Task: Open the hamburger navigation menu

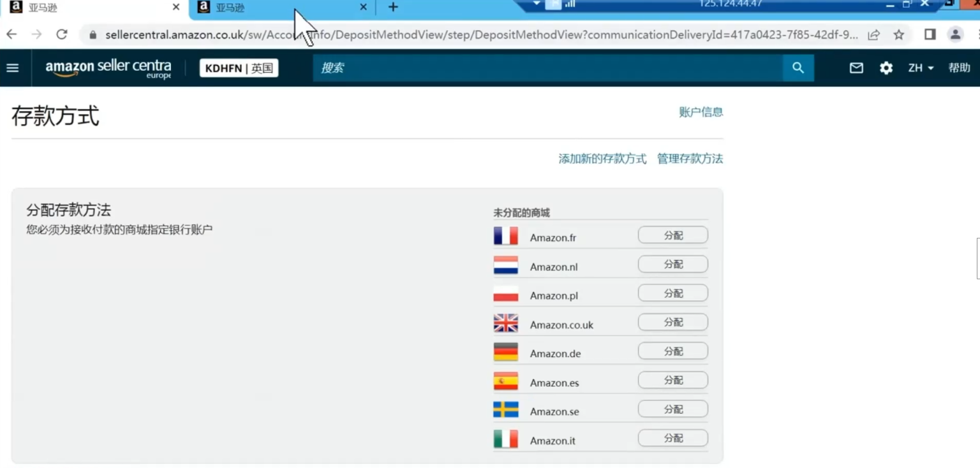Action: 13,68
